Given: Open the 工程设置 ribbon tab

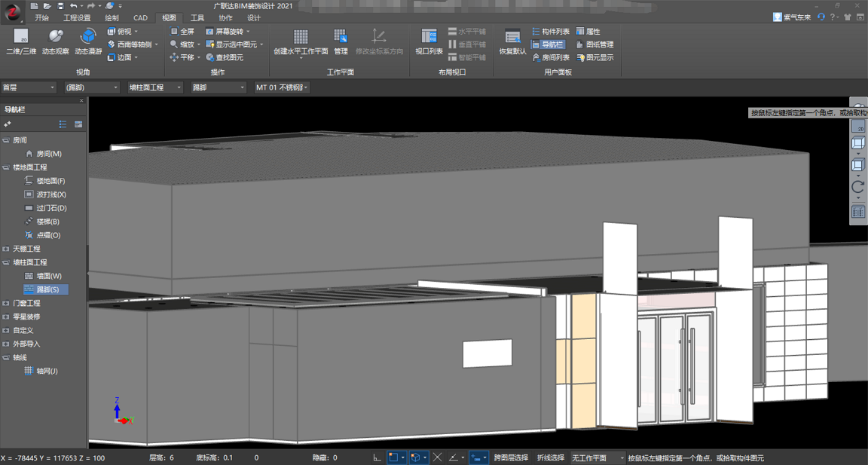Looking at the screenshot, I should click(77, 18).
